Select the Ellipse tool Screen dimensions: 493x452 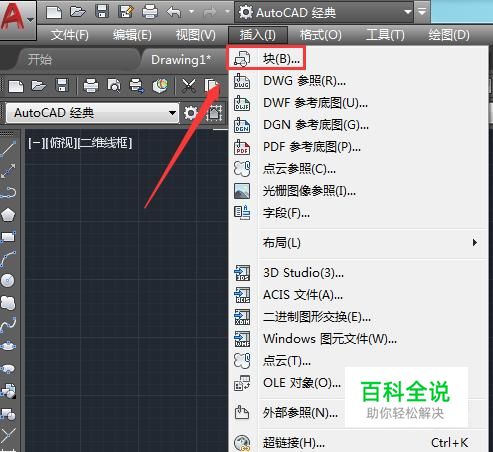tap(8, 346)
